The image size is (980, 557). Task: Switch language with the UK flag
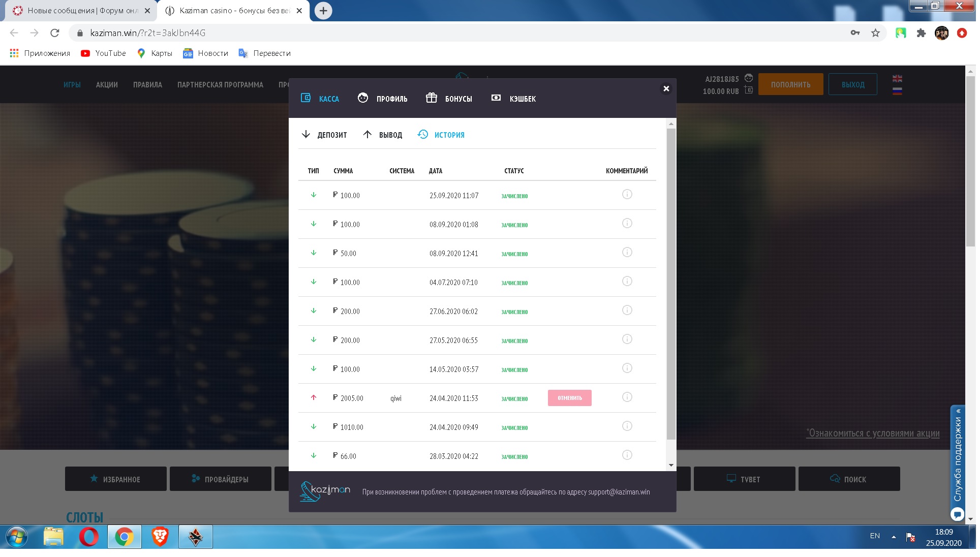pos(897,79)
